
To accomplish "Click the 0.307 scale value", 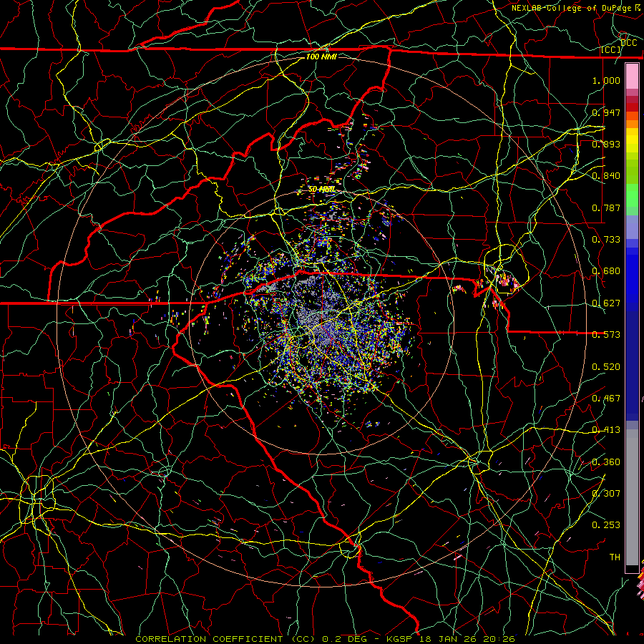I will (606, 494).
